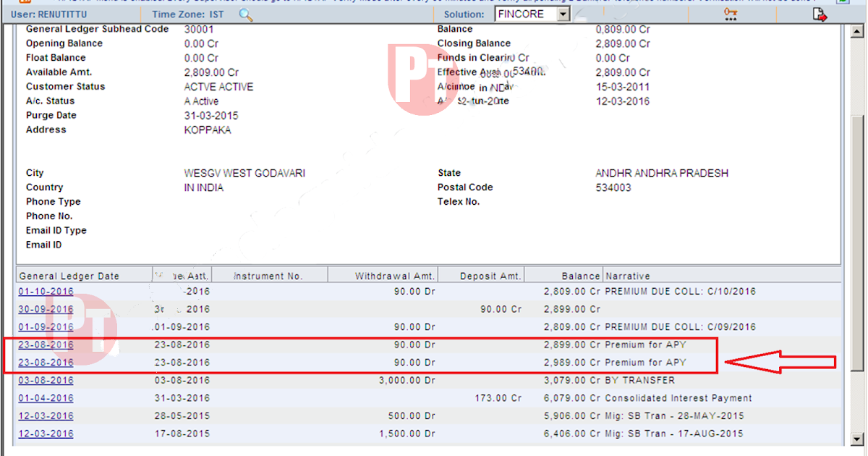Select the withdrawal amount '3,000.00 Dr'

[407, 380]
